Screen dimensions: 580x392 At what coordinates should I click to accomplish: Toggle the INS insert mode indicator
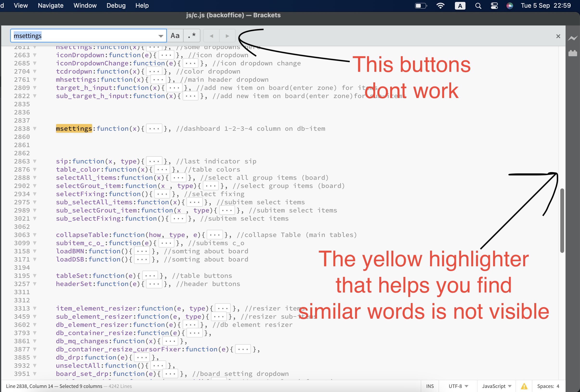430,386
